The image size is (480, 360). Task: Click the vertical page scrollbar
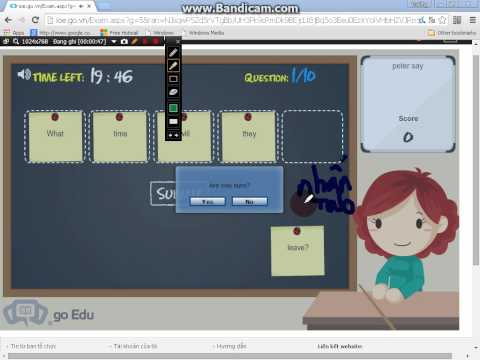click(476, 160)
